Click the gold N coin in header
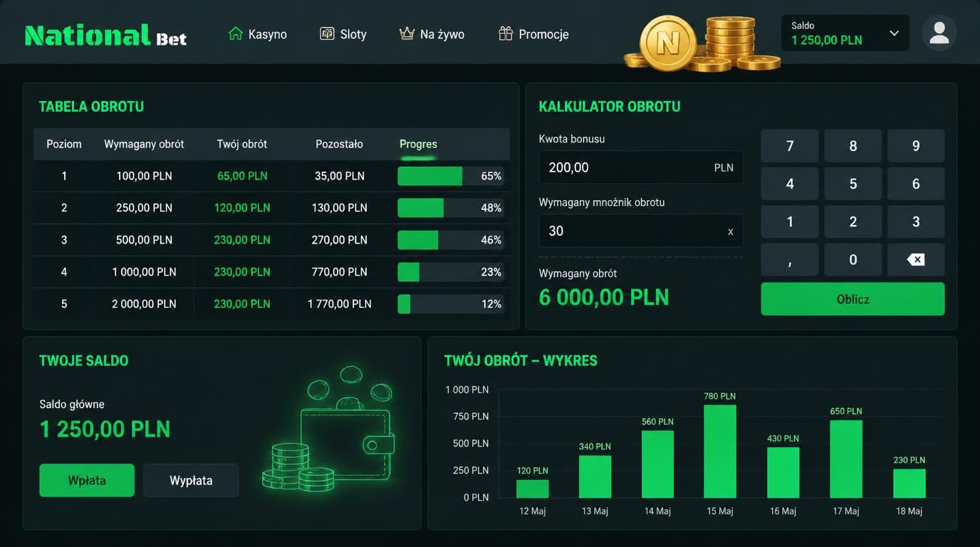Screen dimensions: 980x547 point(667,43)
